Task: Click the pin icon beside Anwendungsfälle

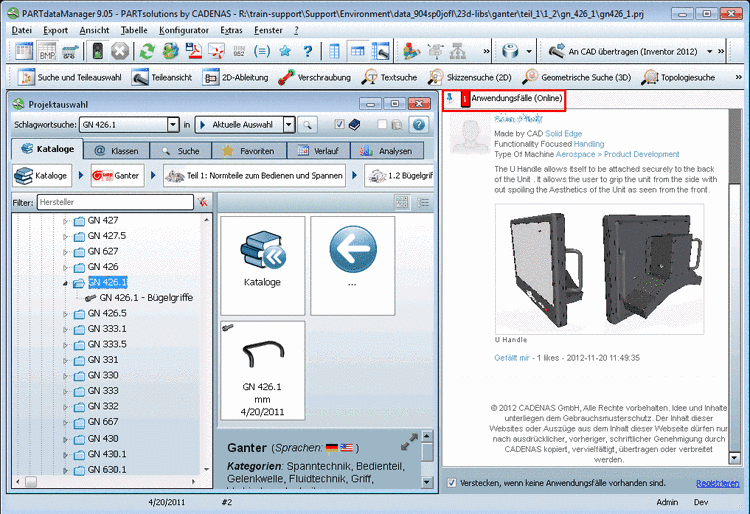Action: [x=450, y=98]
